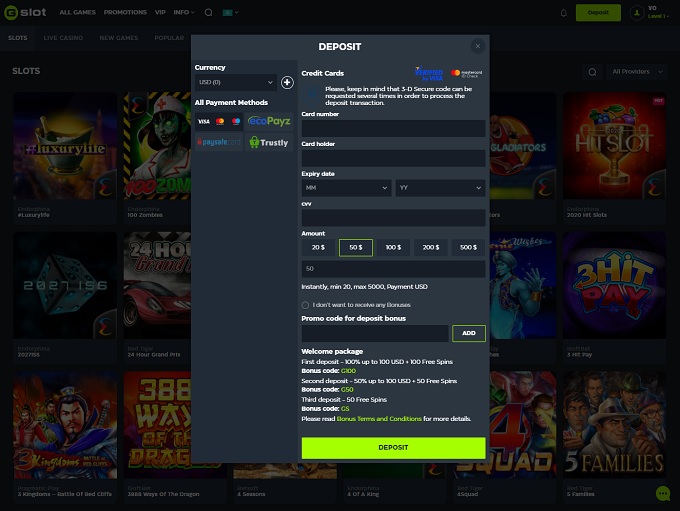The image size is (680, 511).
Task: Select the 500 $ amount option
Action: tap(468, 247)
